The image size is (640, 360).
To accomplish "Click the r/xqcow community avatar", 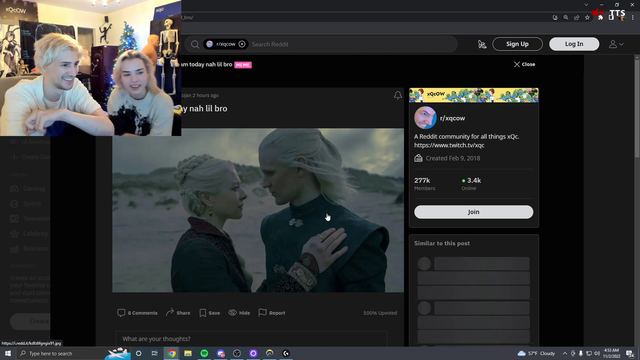I will 425,118.
